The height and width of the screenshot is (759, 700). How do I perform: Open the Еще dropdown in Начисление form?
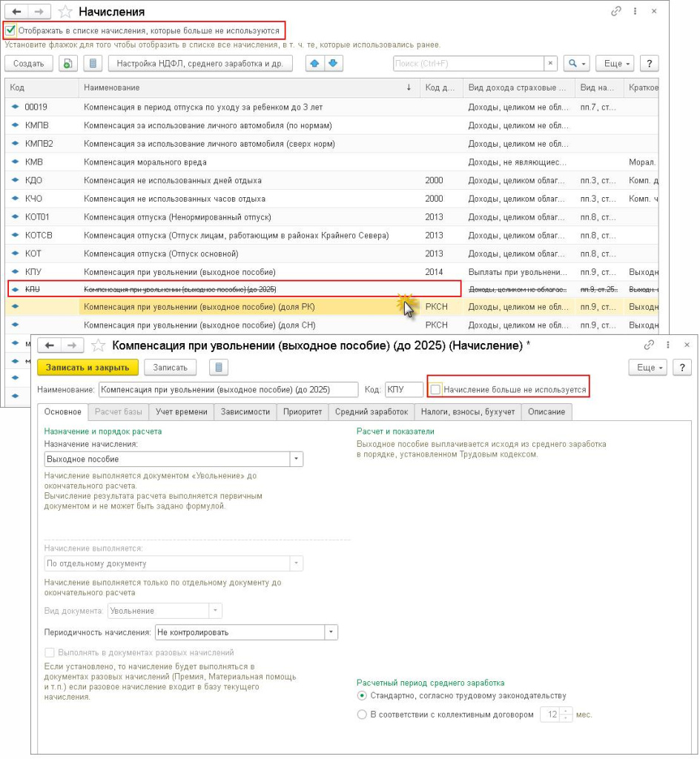pyautogui.click(x=648, y=368)
